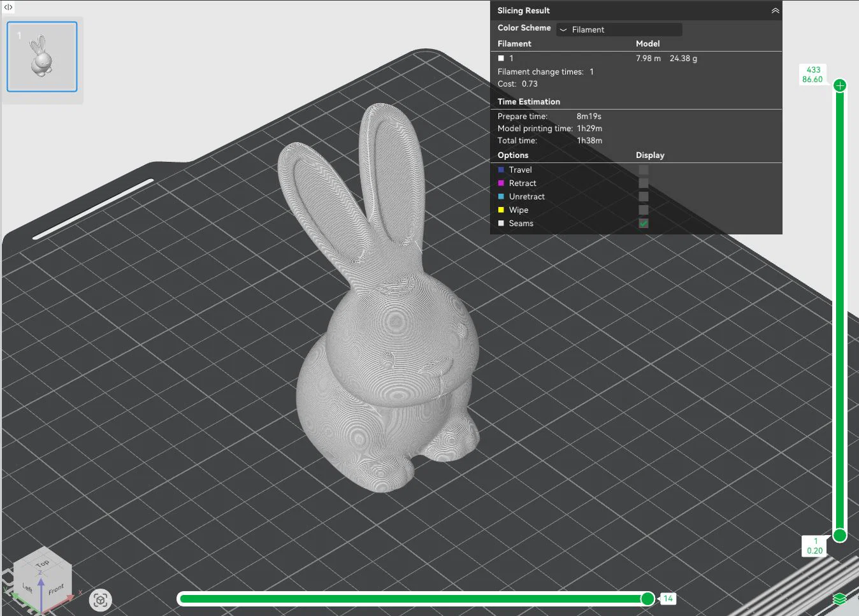859x616 pixels.
Task: Click the Prepare time value 8m19s
Action: [589, 117]
